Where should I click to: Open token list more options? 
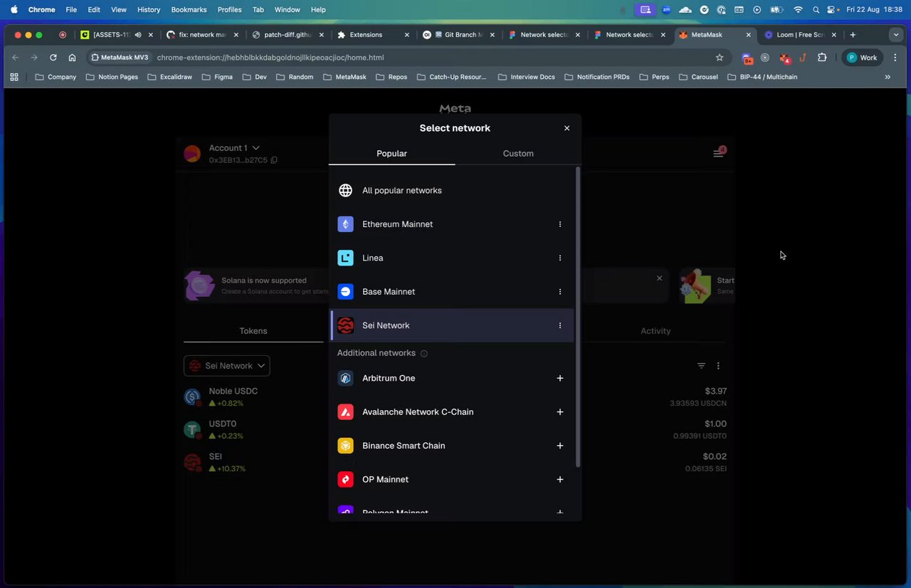[718, 366]
